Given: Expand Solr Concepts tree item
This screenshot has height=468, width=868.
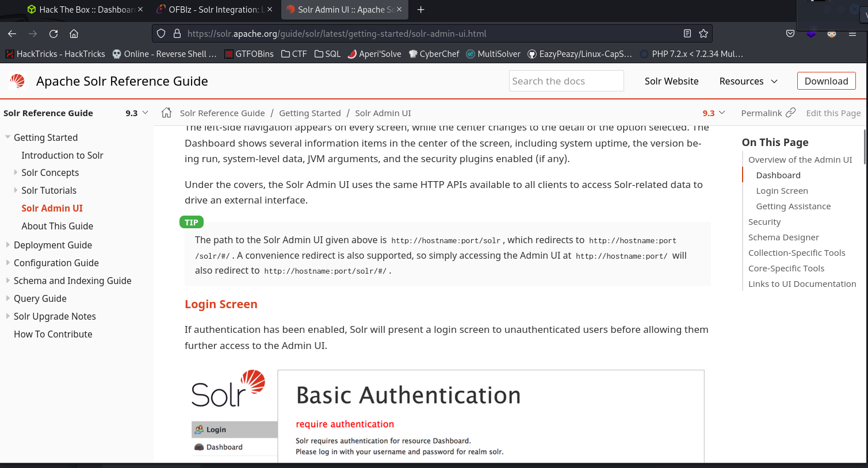Looking at the screenshot, I should click(x=16, y=172).
